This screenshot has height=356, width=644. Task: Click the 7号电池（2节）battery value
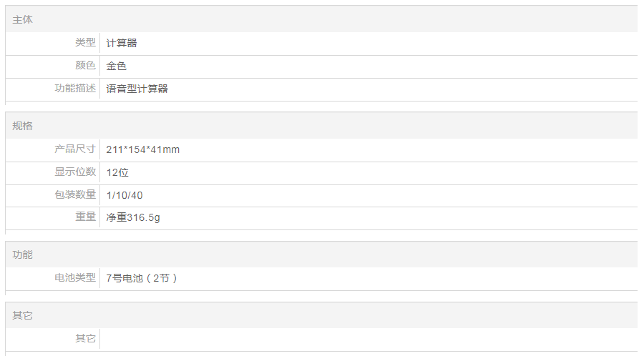click(142, 278)
